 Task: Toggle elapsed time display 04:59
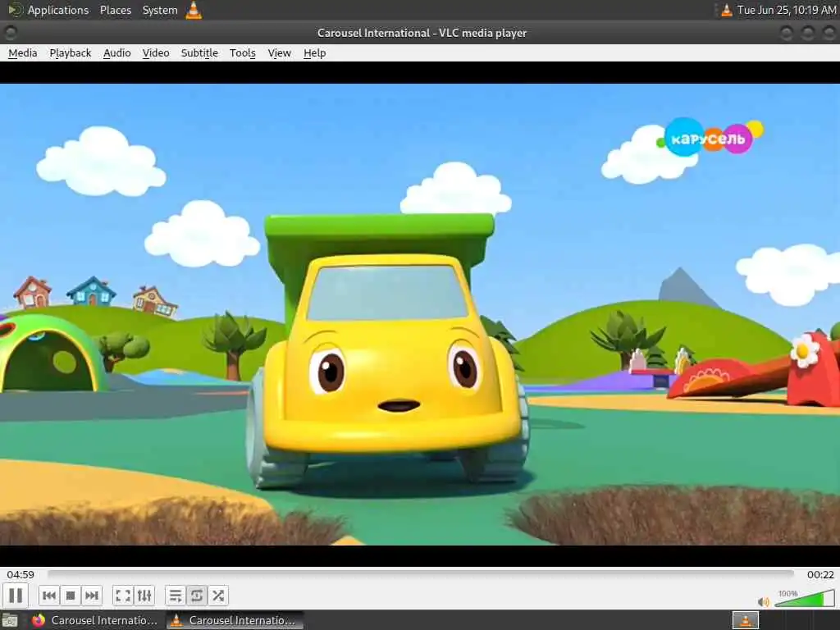21,574
